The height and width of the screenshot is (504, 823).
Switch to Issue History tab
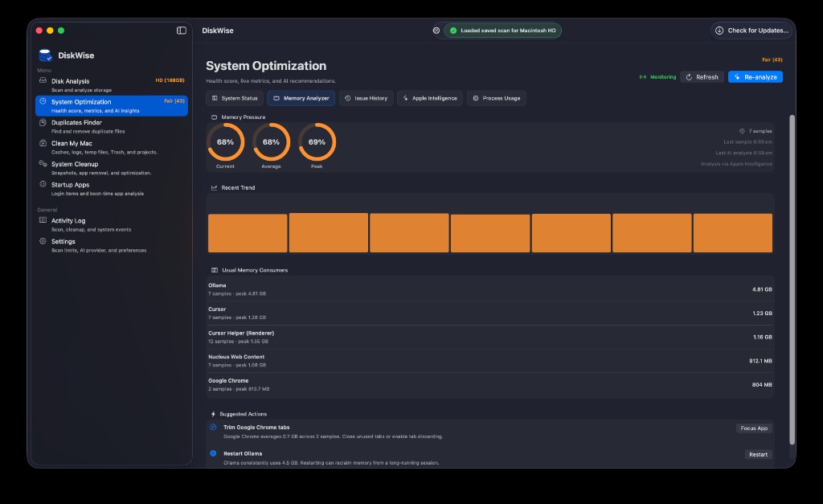click(366, 98)
